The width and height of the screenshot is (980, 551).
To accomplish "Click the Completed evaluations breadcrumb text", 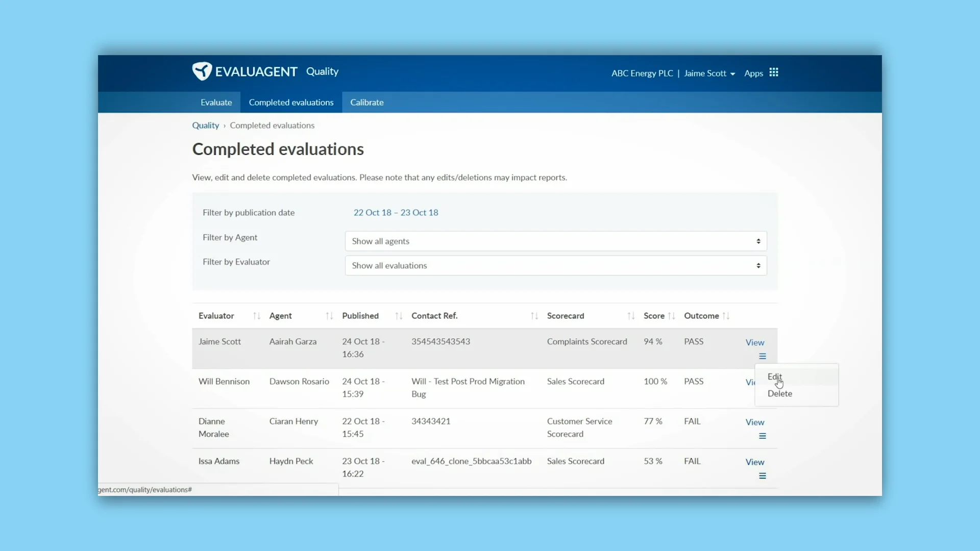I will [x=272, y=126].
